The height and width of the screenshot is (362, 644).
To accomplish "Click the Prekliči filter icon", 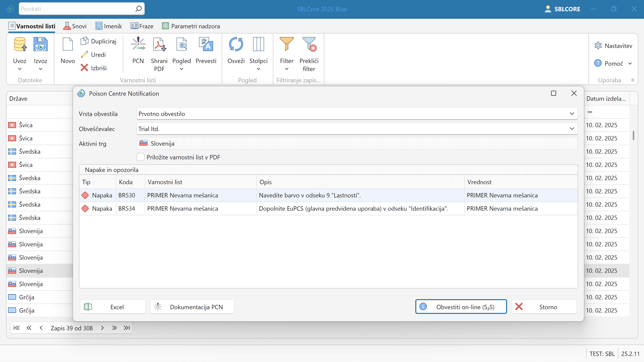I will coord(309,44).
